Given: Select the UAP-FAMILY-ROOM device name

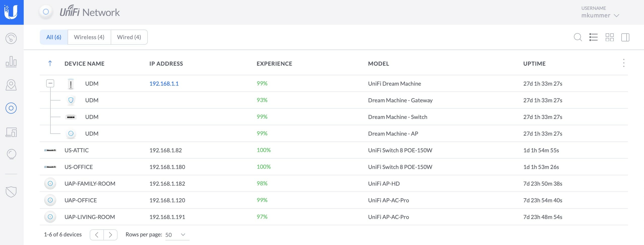Looking at the screenshot, I should point(90,184).
